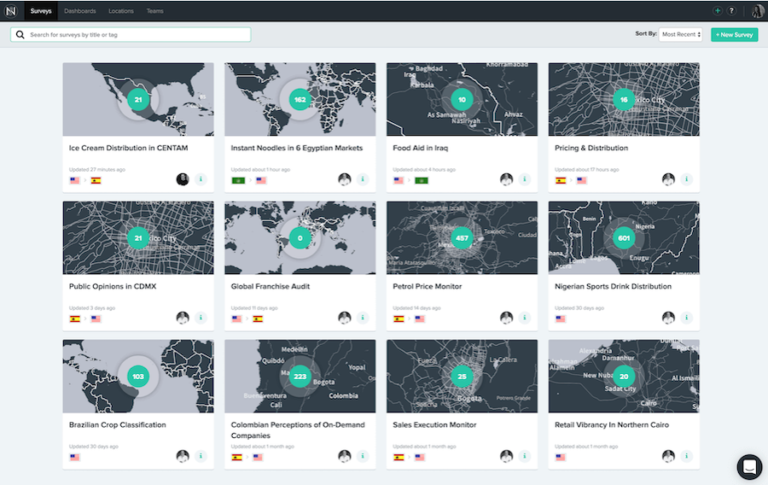Screen dimensions: 768x485
Task: Open the chat support bubble icon
Action: click(x=749, y=466)
